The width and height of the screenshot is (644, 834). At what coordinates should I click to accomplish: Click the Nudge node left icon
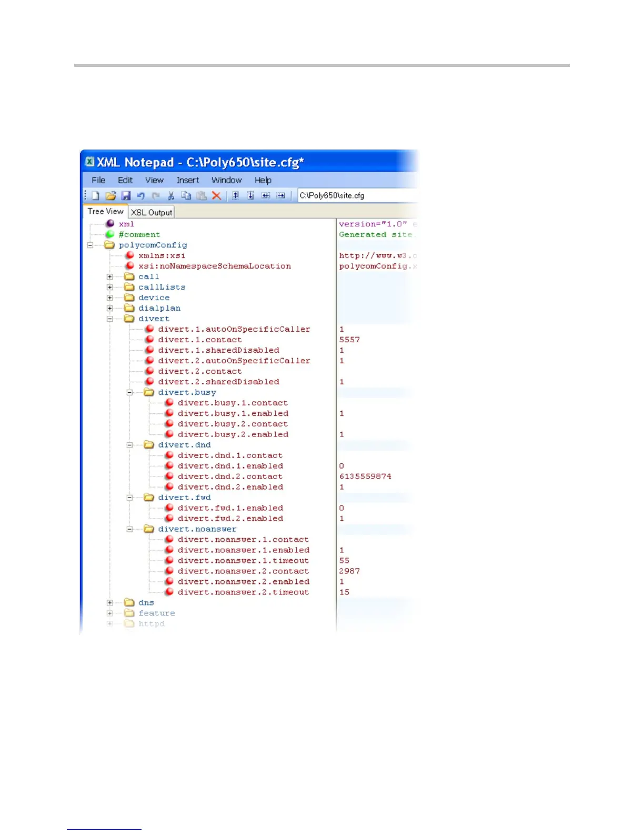coord(266,195)
